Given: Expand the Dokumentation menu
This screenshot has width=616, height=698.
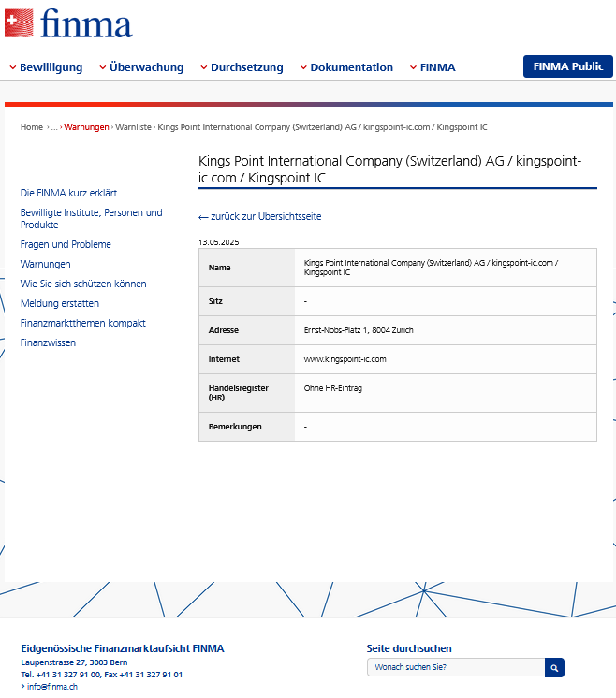Looking at the screenshot, I should 346,67.
